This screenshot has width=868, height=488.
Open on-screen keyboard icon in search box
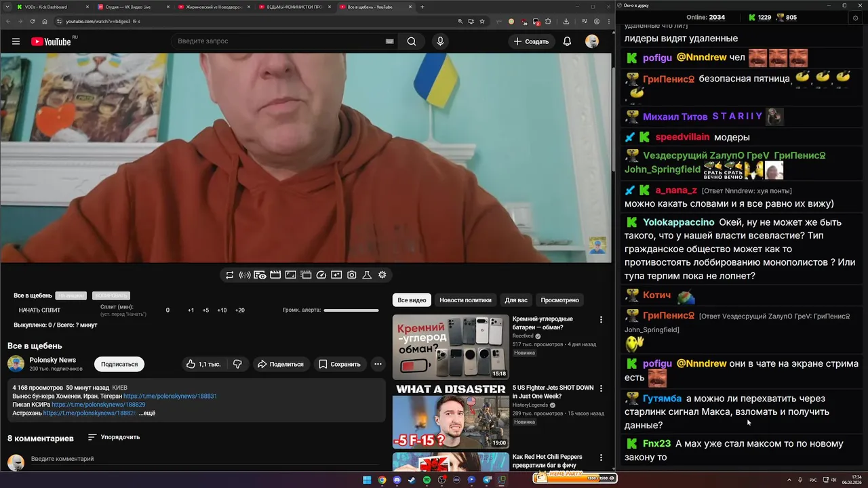click(x=390, y=41)
